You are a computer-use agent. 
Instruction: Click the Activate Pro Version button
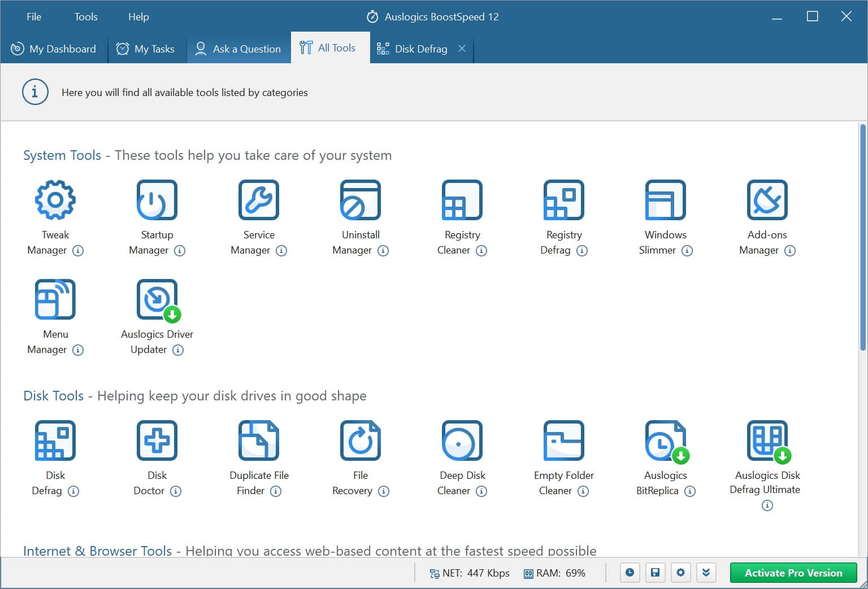click(x=793, y=573)
